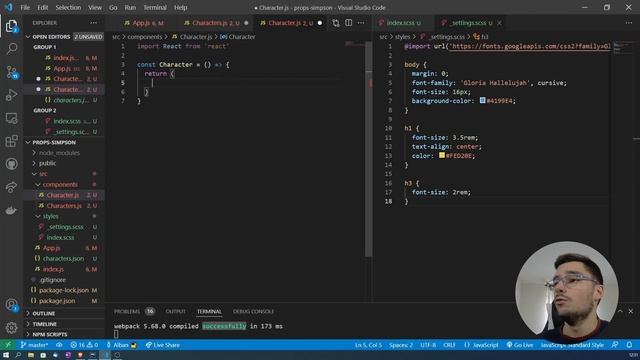The image size is (640, 360).
Task: Open Windows taskbar search
Action: (x=18, y=356)
